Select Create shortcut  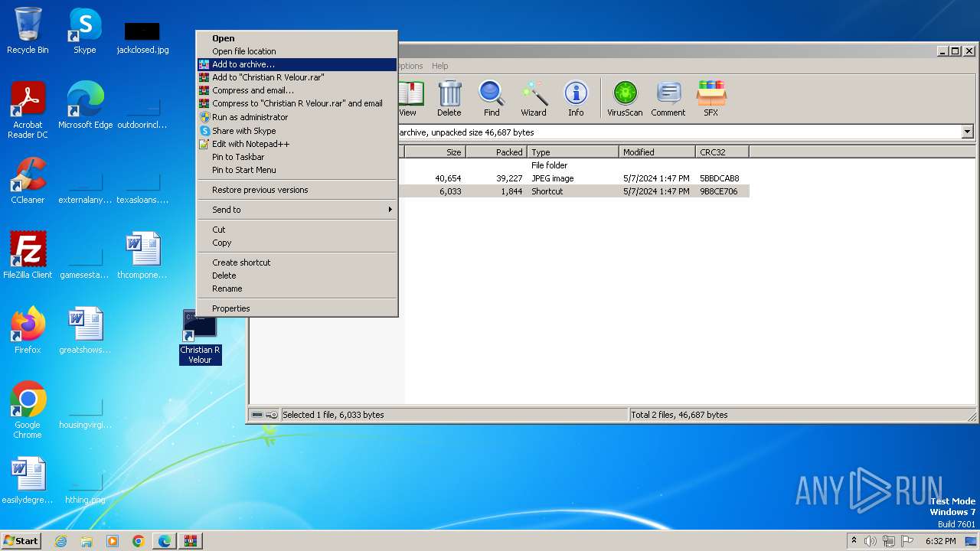[296, 262]
